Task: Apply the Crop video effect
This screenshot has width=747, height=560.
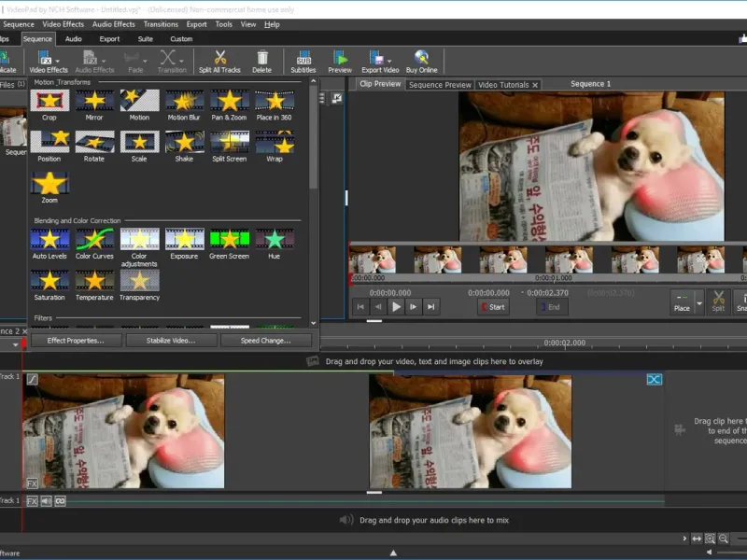Action: click(49, 101)
